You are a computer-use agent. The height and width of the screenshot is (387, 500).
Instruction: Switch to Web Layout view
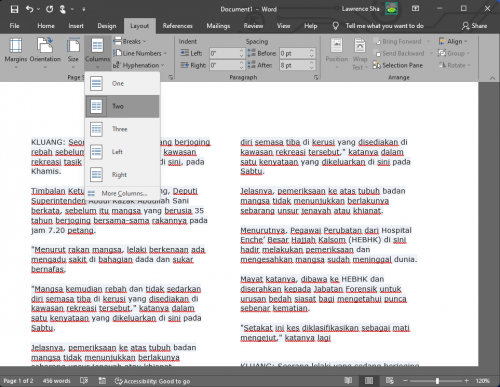click(x=390, y=380)
